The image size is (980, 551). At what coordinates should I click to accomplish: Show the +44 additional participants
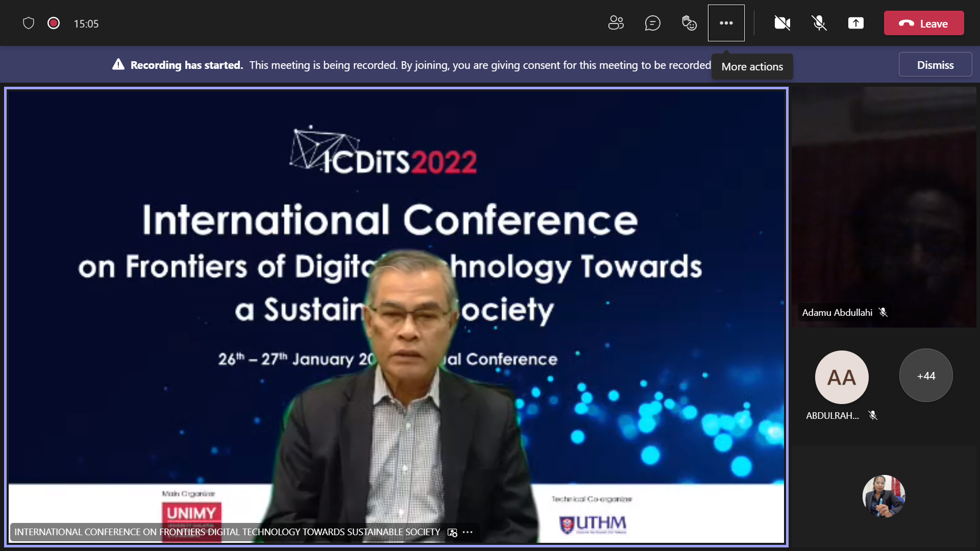[x=926, y=375]
